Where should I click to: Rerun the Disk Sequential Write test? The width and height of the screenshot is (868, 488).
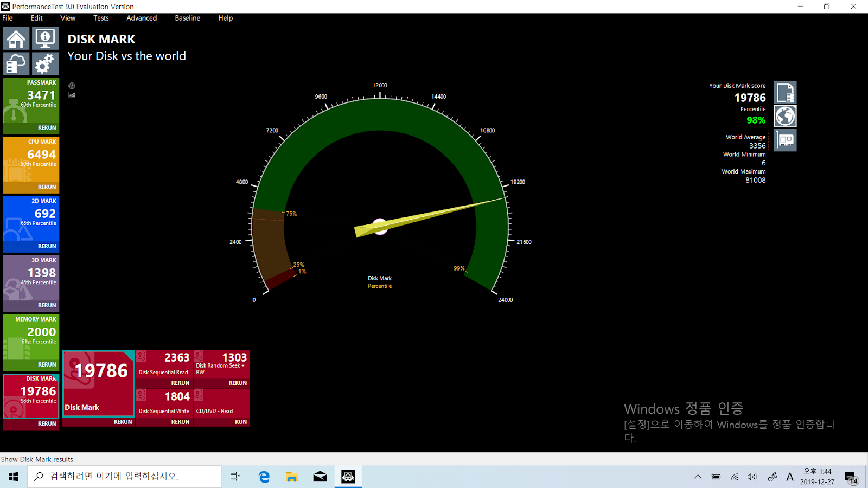[x=180, y=422]
